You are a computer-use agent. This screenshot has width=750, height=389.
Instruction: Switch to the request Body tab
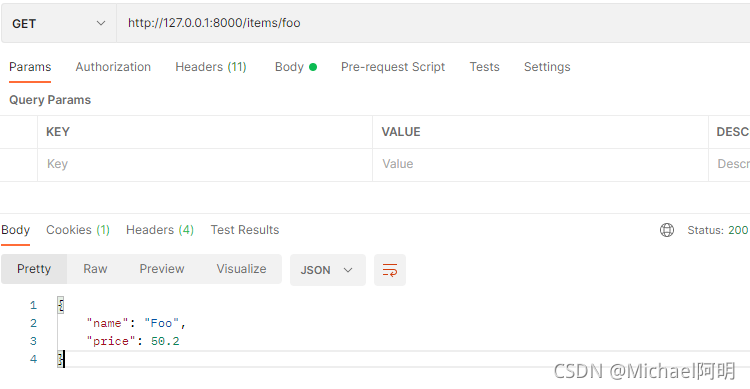(296, 67)
